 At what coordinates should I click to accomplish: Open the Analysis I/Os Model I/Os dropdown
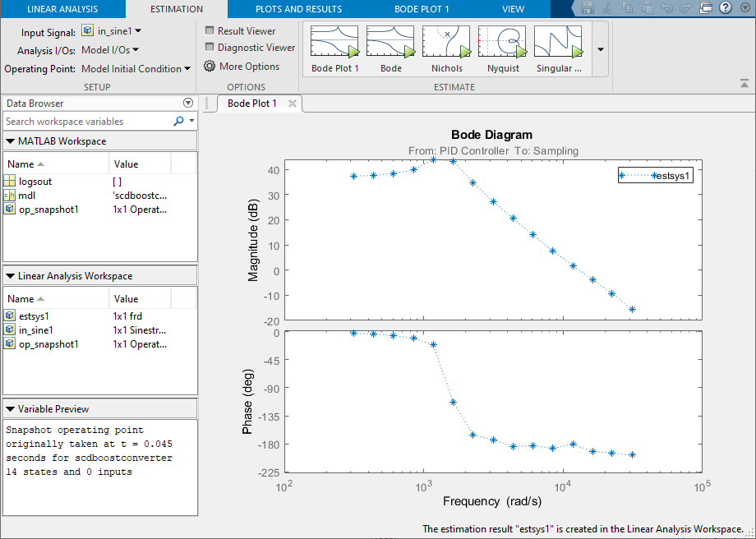coord(110,49)
